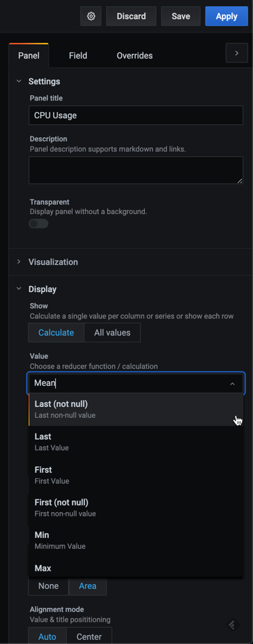Collapse the Display section chevron
The width and height of the screenshot is (253, 644).
(18, 289)
